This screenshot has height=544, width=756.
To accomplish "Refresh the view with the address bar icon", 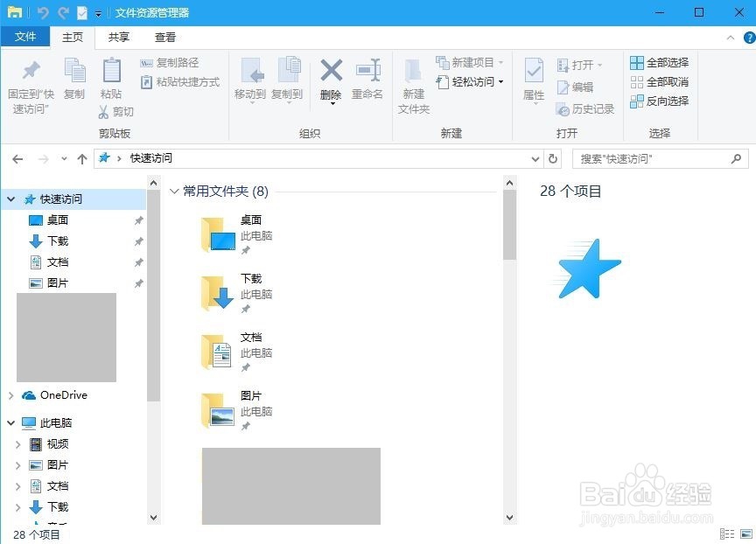I will coord(551,158).
